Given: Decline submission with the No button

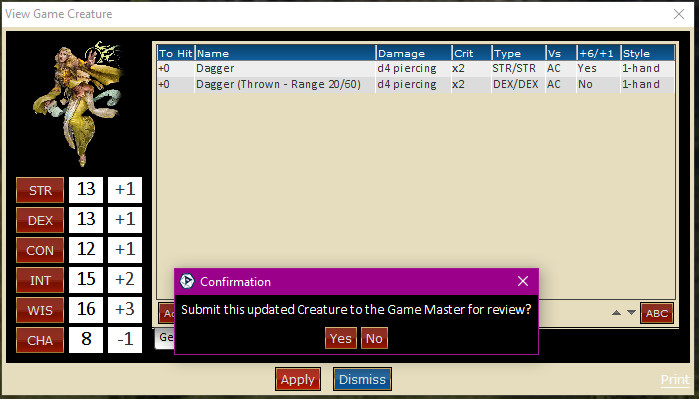Looking at the screenshot, I should (374, 338).
